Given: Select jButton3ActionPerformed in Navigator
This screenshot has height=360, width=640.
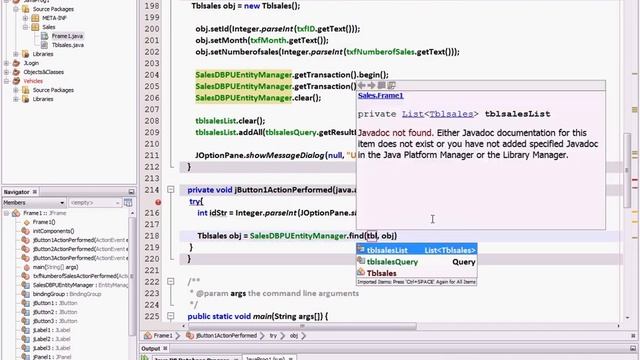Looking at the screenshot, I should point(80,258).
